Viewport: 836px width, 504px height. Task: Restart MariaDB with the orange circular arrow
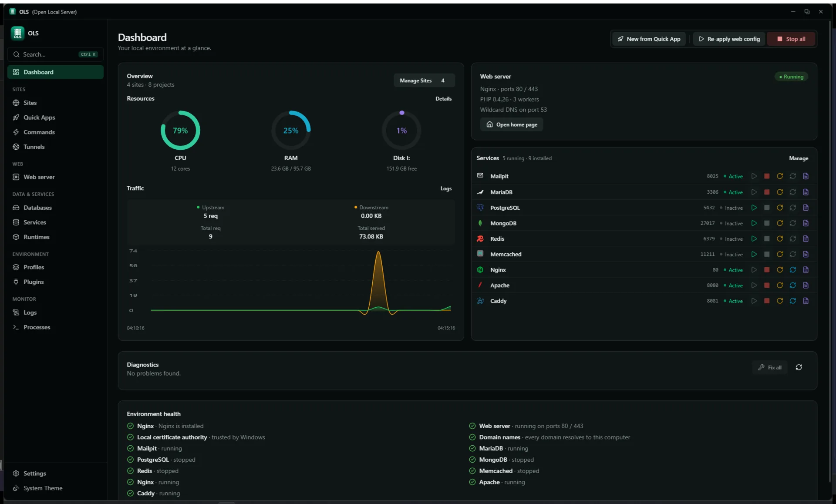(x=780, y=192)
